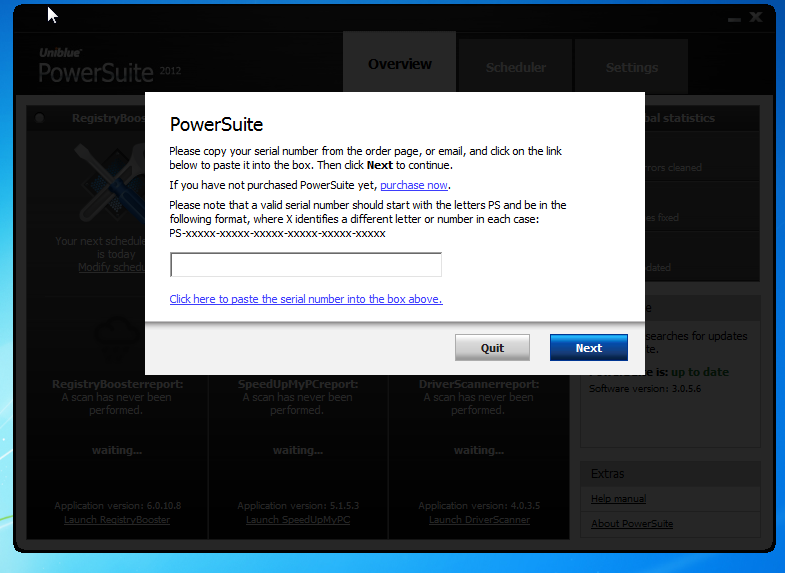Image resolution: width=785 pixels, height=573 pixels.
Task: Click the 'DriverScannerreport:' heading
Action: click(x=479, y=384)
